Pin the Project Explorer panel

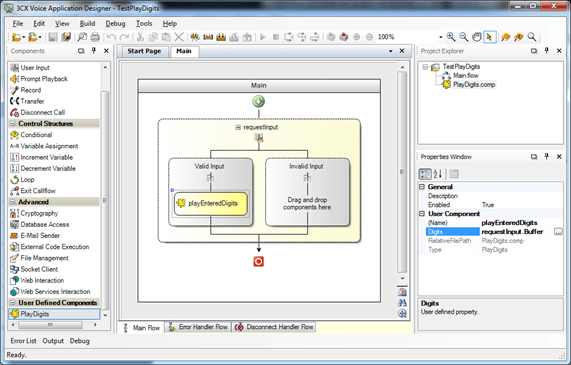pyautogui.click(x=546, y=51)
